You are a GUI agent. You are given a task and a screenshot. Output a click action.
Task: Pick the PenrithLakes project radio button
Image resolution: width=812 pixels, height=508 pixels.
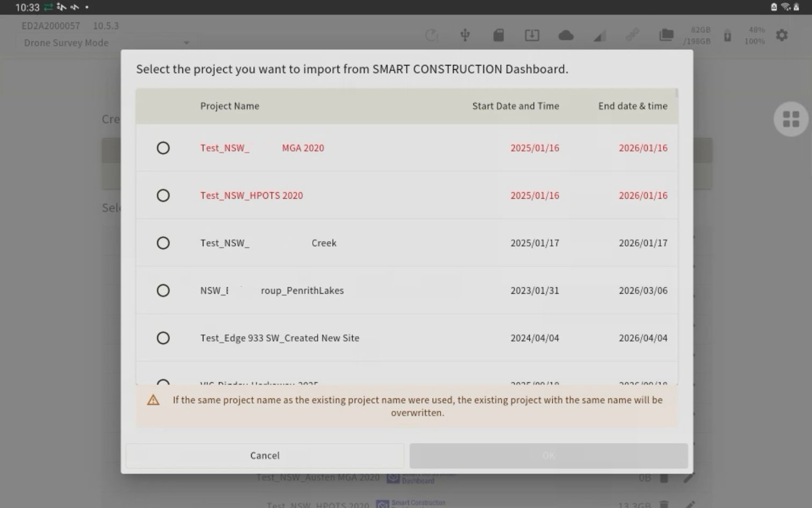click(163, 291)
